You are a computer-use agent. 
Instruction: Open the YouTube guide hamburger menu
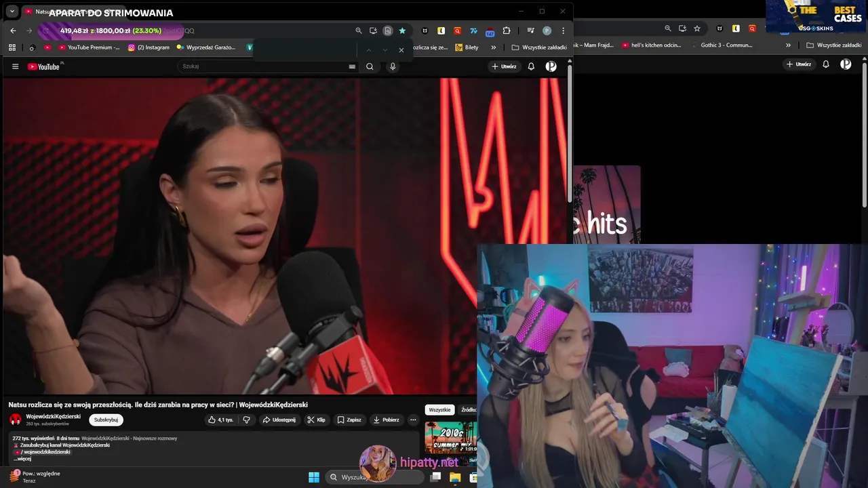click(15, 66)
